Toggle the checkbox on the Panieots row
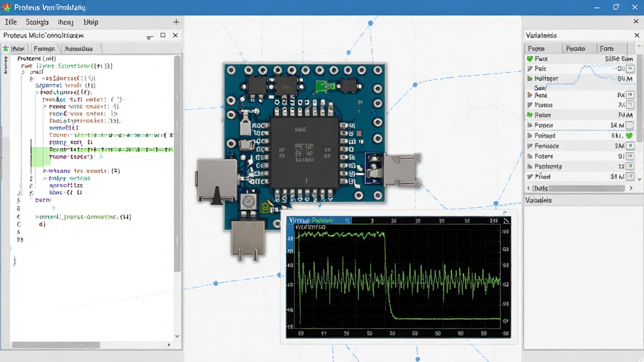The image size is (644, 362). pos(630,166)
